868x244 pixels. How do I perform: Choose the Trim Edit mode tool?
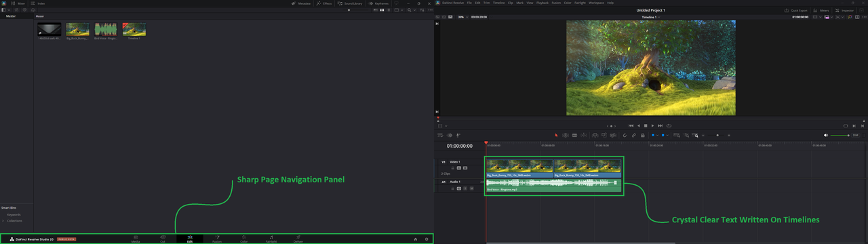click(566, 135)
